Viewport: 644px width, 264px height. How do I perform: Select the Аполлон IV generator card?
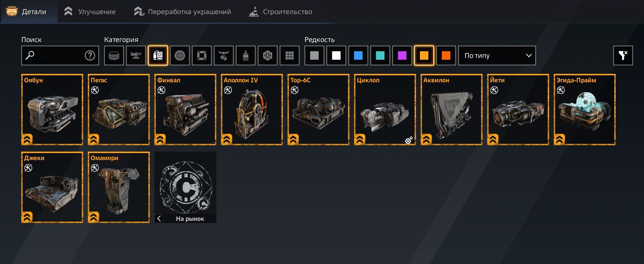coord(252,110)
